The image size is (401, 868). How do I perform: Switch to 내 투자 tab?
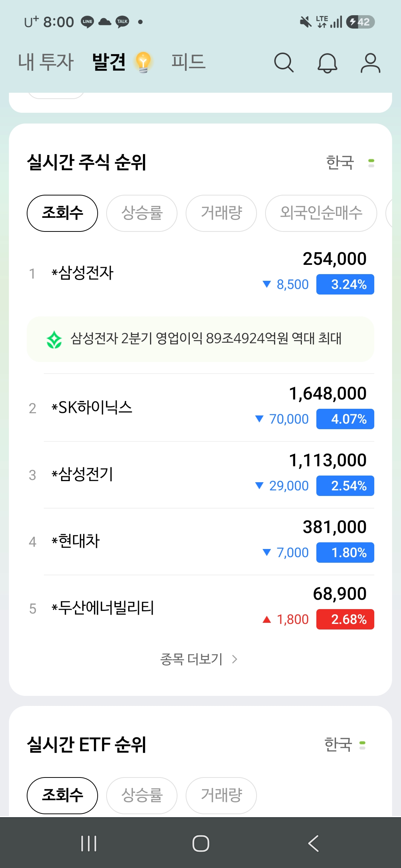[x=46, y=62]
